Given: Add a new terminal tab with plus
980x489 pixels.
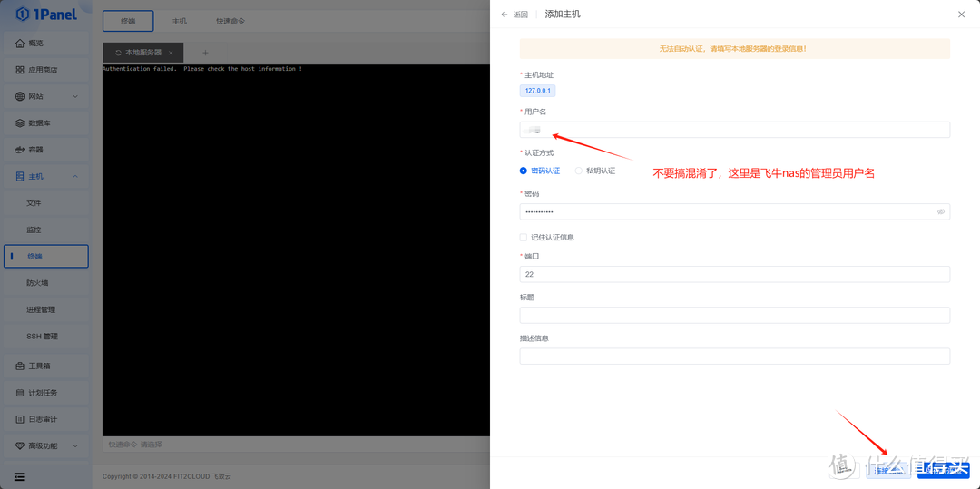Looking at the screenshot, I should [205, 53].
